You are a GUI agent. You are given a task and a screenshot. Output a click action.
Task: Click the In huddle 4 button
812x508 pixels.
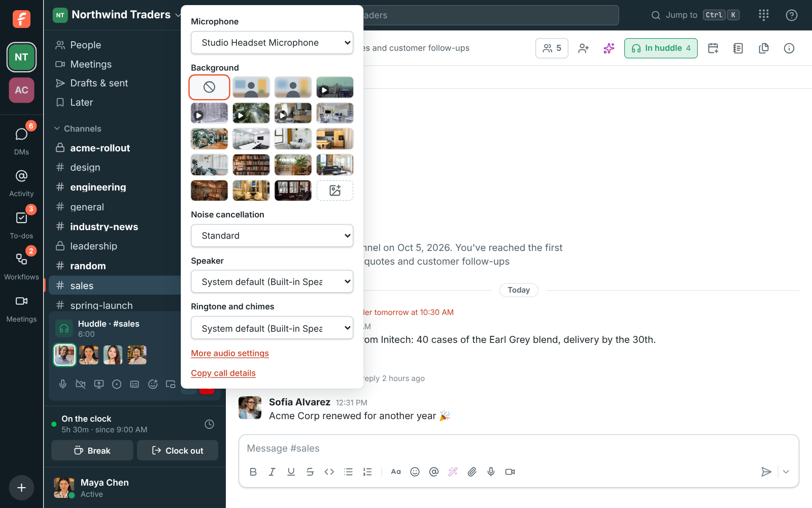pos(661,48)
